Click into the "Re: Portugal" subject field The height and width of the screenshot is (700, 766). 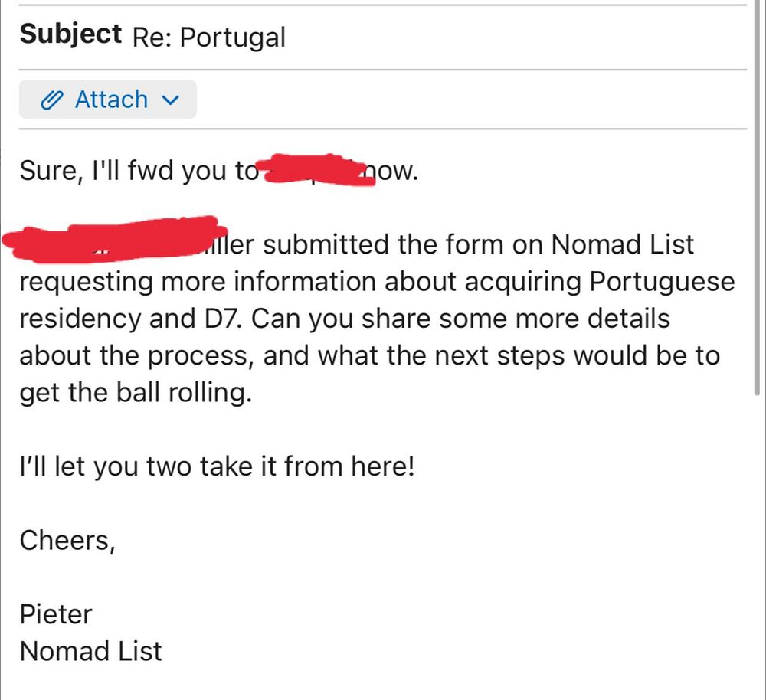coord(208,37)
